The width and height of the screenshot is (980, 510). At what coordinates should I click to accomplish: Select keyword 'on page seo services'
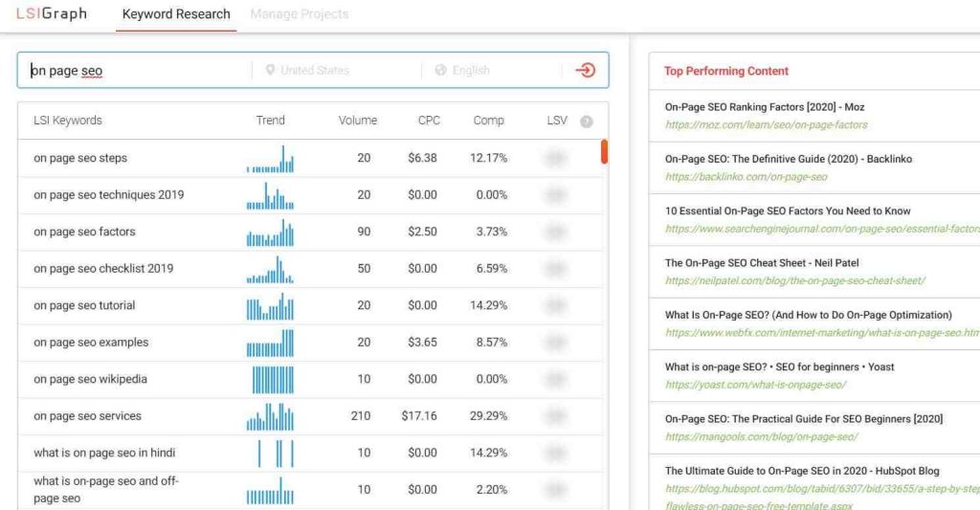pyautogui.click(x=87, y=416)
